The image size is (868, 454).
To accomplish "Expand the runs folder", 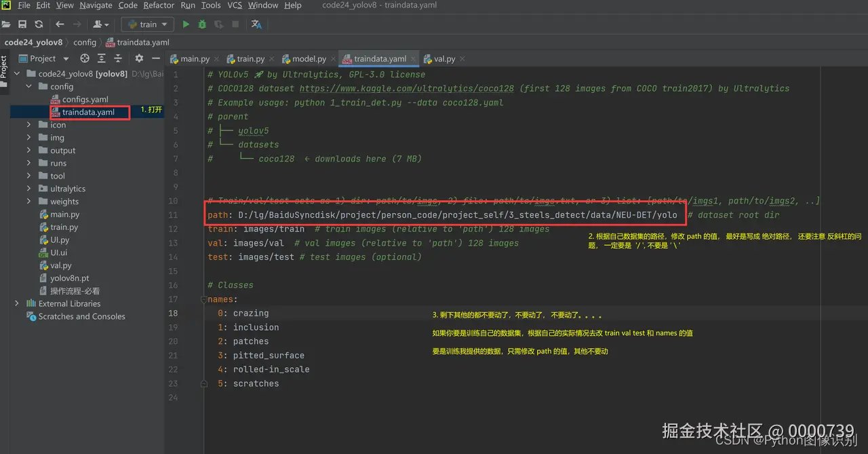I will tap(29, 163).
